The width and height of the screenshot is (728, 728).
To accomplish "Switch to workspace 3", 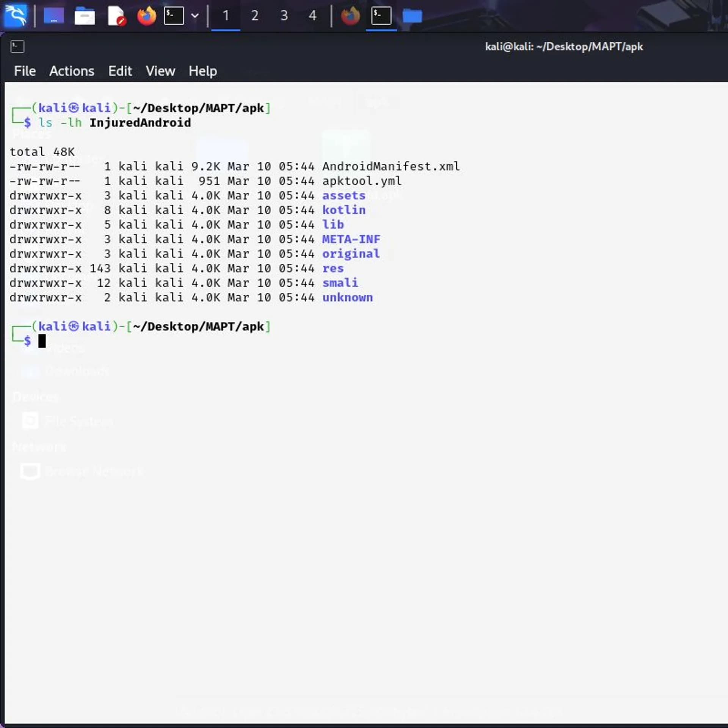I will point(284,16).
